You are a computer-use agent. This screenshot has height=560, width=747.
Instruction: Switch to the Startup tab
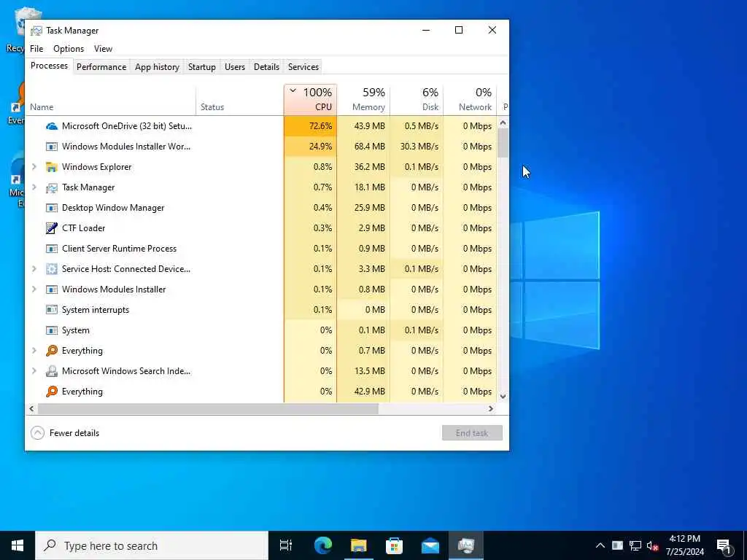pyautogui.click(x=201, y=66)
